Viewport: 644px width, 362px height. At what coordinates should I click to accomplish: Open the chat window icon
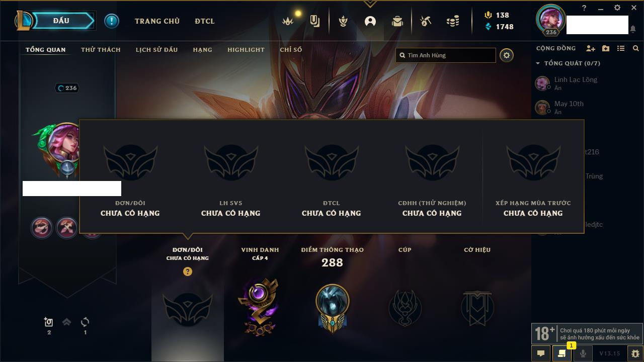tap(541, 353)
